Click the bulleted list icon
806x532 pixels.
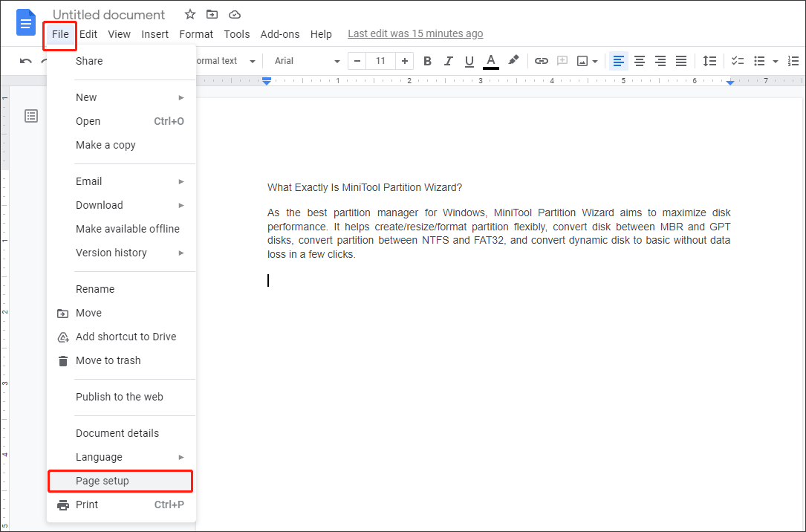759,61
